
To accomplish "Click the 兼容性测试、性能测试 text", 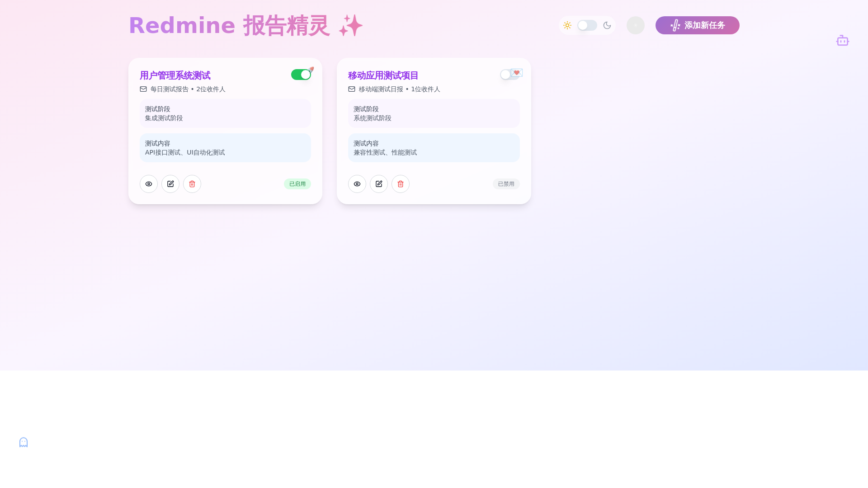I will coord(385,152).
